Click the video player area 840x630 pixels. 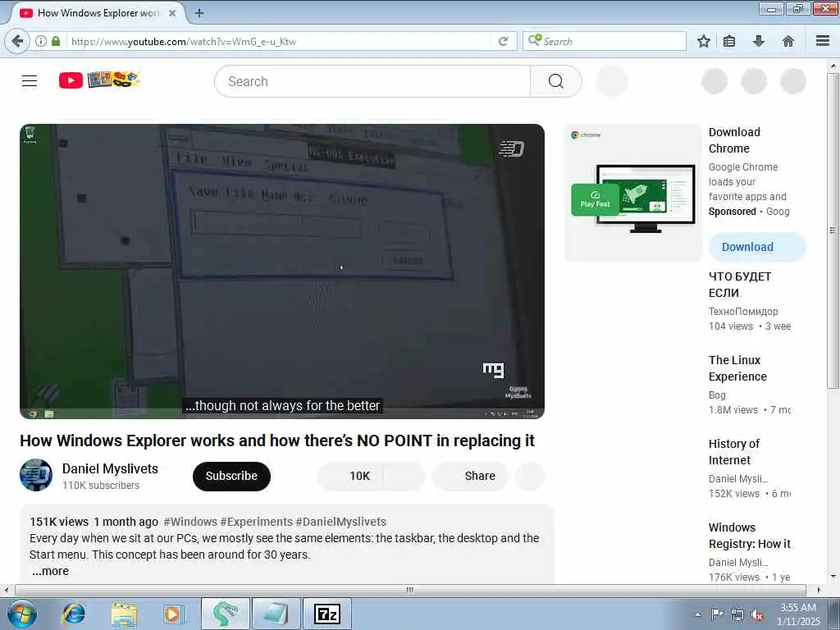click(282, 272)
